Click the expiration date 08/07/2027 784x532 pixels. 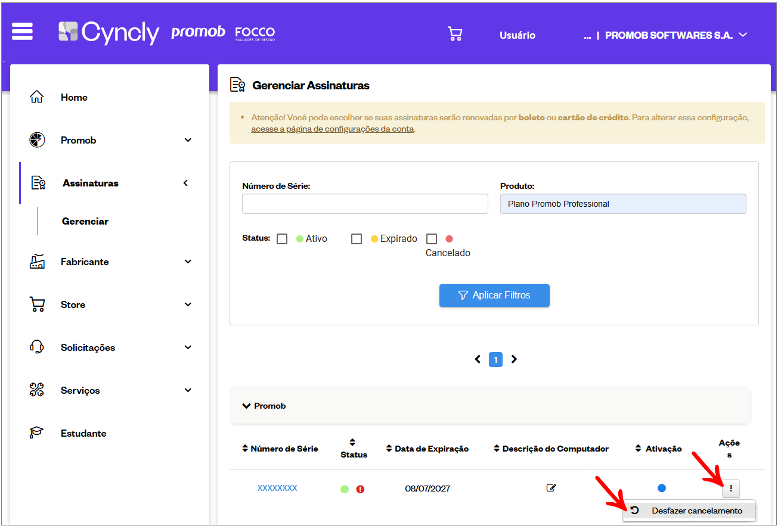pyautogui.click(x=427, y=489)
